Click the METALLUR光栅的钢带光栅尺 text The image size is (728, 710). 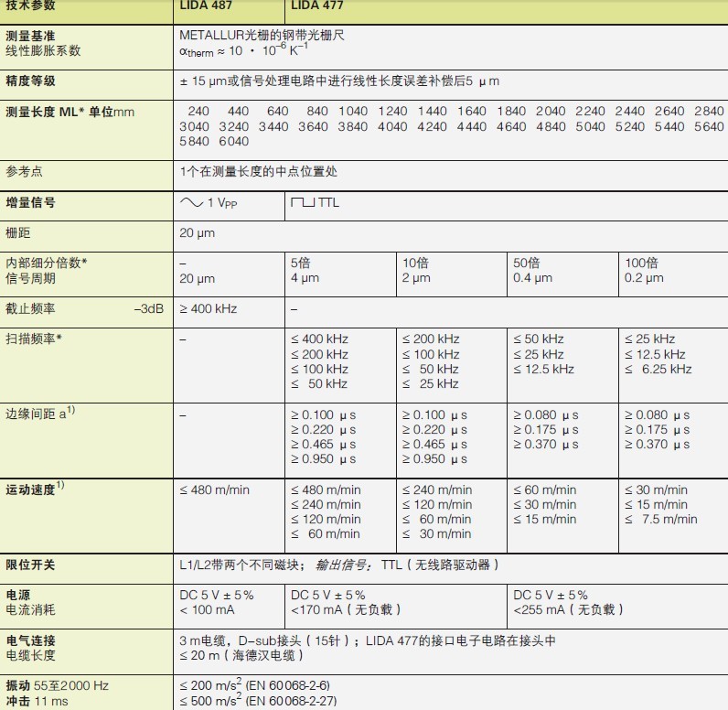tap(262, 36)
